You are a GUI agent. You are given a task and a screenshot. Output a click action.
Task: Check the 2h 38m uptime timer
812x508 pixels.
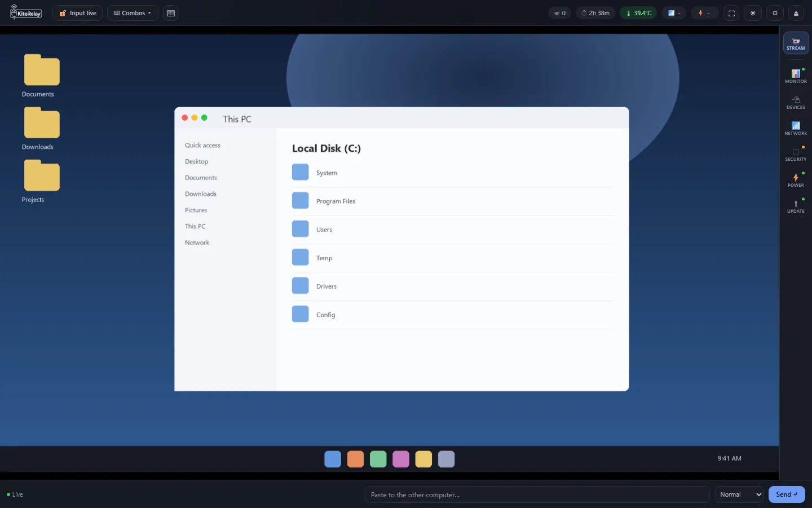coord(595,13)
